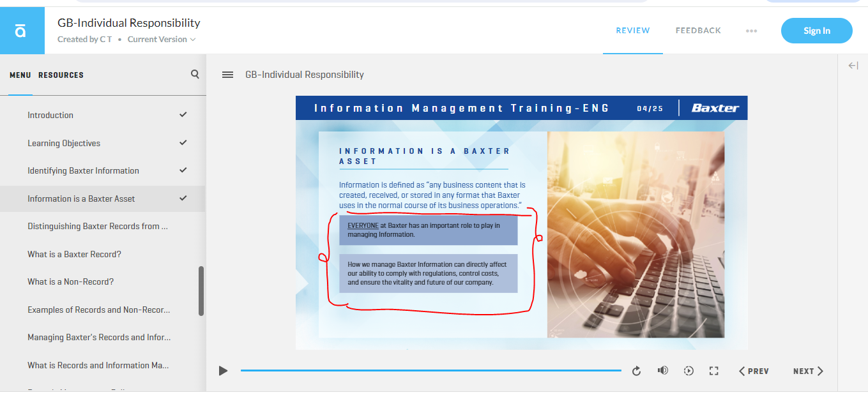Click the GB-Individual Responsibility header title
Image resolution: width=868 pixels, height=397 pixels.
click(x=129, y=23)
